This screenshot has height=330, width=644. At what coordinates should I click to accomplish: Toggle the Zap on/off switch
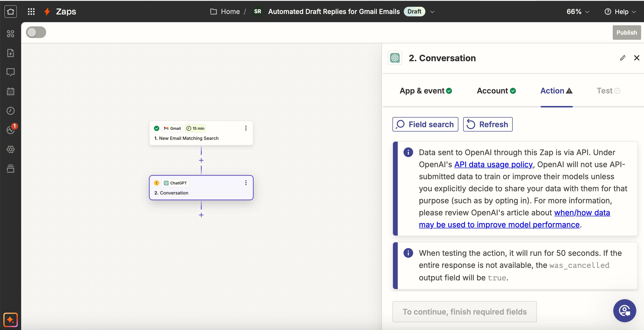tap(36, 33)
